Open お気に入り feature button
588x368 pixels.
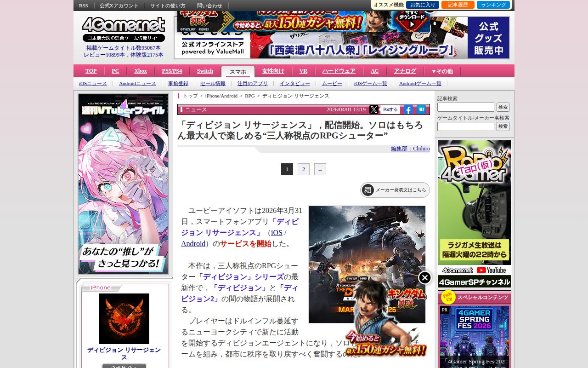coord(422,5)
